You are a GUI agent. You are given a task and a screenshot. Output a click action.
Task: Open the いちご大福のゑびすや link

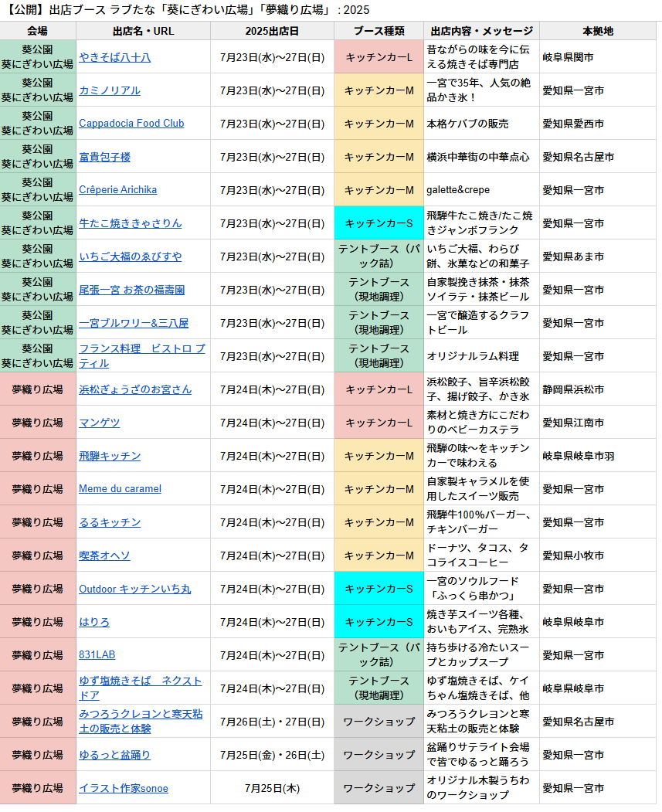(x=130, y=257)
